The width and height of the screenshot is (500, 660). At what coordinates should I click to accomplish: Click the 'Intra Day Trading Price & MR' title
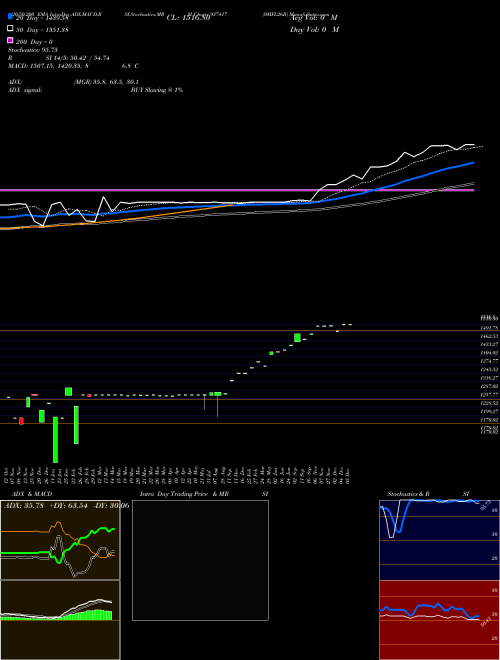(x=184, y=493)
